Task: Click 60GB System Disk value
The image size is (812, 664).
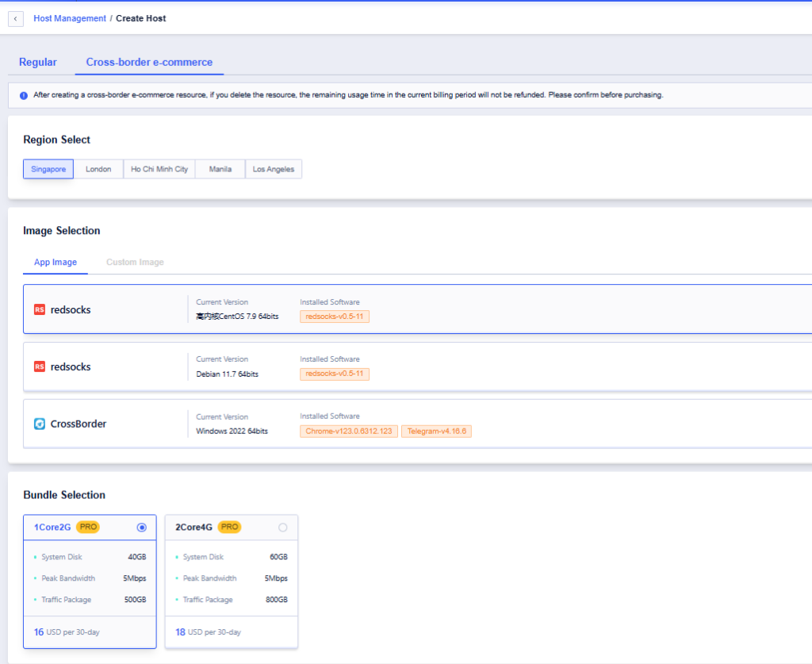Action: coord(278,557)
